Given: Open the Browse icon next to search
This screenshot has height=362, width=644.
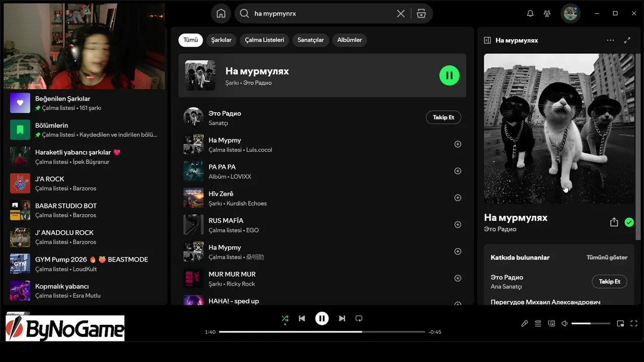Looking at the screenshot, I should [421, 14].
